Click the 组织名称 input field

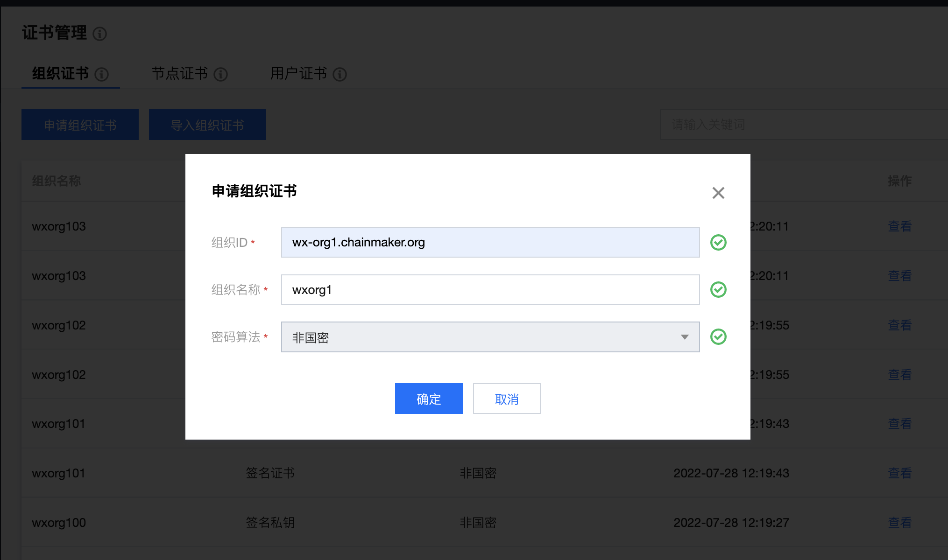coord(490,290)
